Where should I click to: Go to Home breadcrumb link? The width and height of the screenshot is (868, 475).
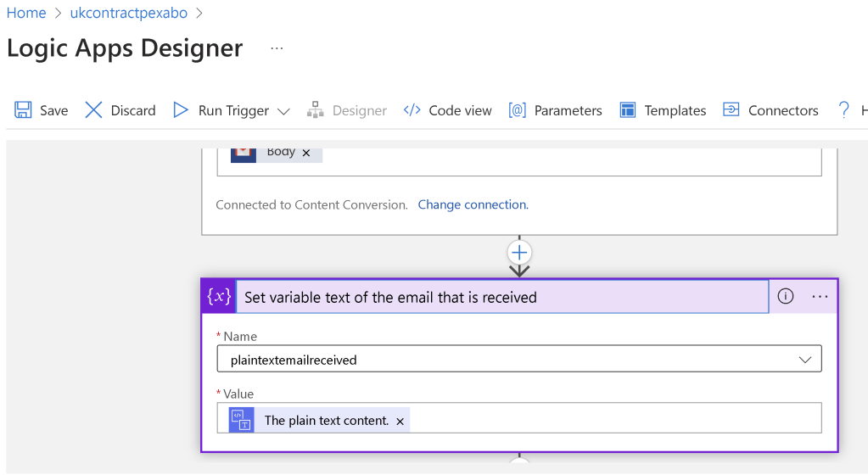(x=26, y=13)
